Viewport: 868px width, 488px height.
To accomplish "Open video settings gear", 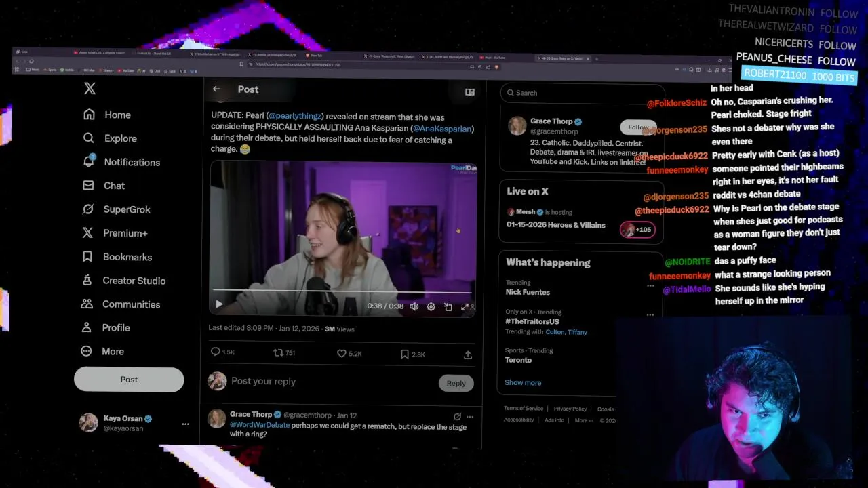I will pyautogui.click(x=431, y=306).
